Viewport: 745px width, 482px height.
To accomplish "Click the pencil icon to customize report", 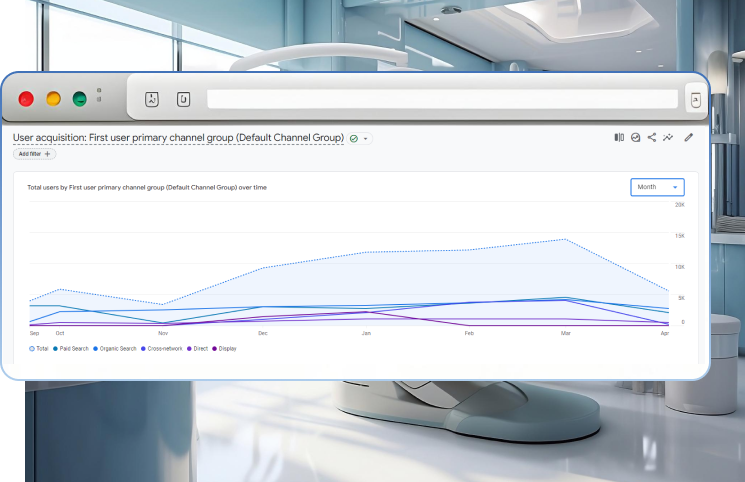I will 689,138.
